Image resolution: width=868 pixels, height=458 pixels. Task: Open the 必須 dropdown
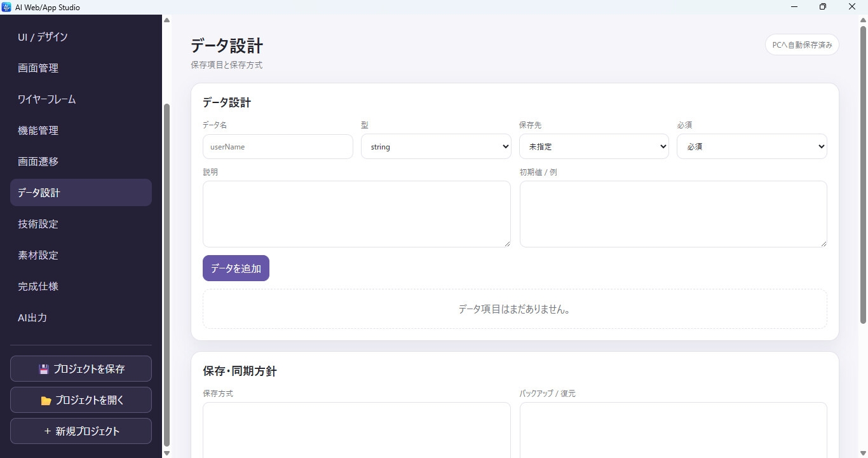[752, 146]
